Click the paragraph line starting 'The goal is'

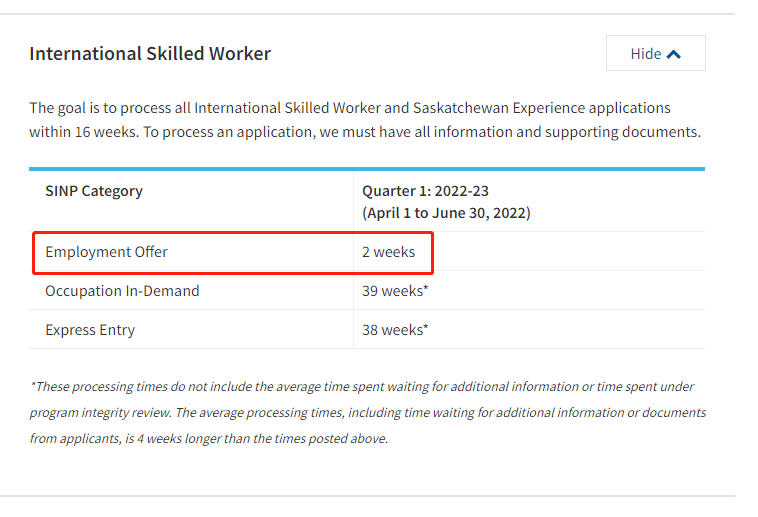[x=350, y=108]
